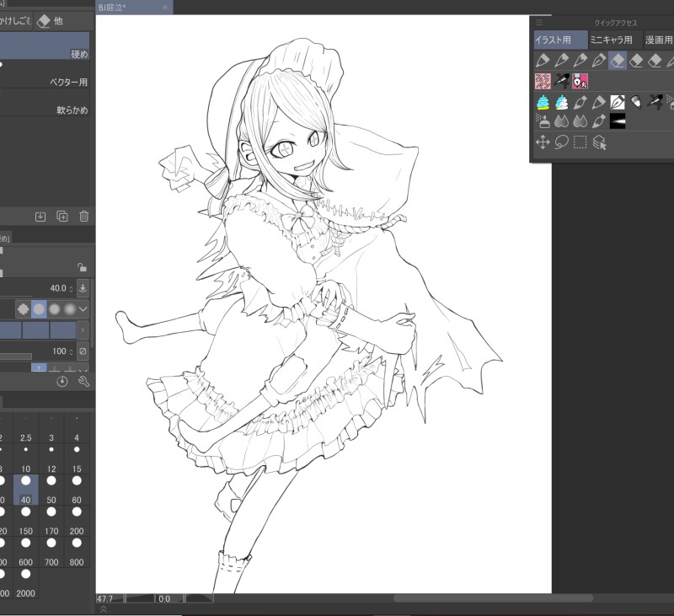Select the ベクター用 eraser sub tool
The width and height of the screenshot is (674, 616).
click(x=45, y=74)
